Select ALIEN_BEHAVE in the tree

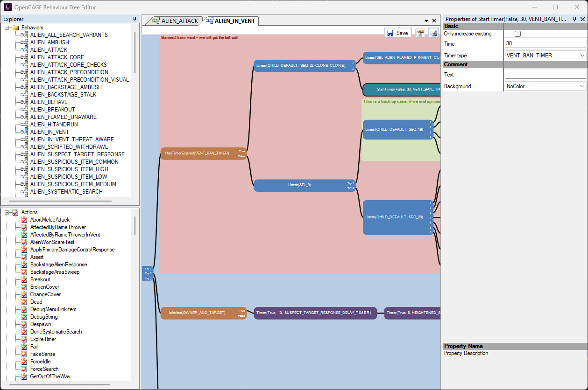pyautogui.click(x=49, y=102)
